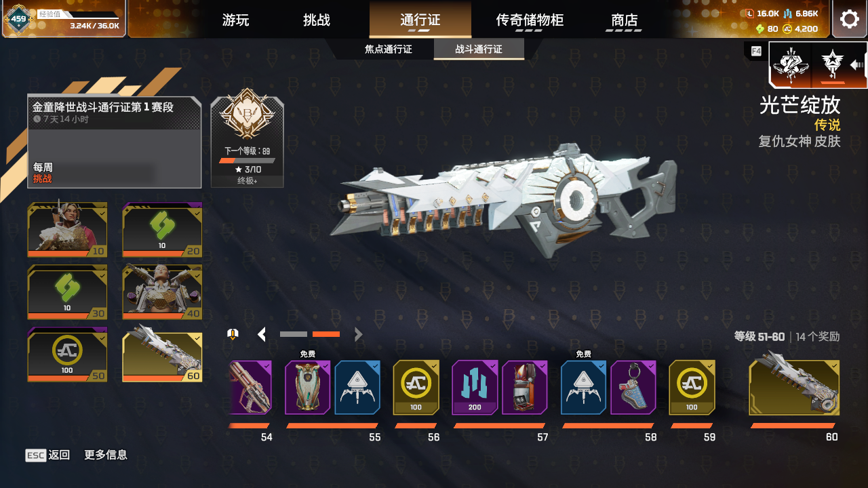Click the level 50 Apex Coins milestone reward
The width and height of the screenshot is (868, 488).
(x=67, y=354)
